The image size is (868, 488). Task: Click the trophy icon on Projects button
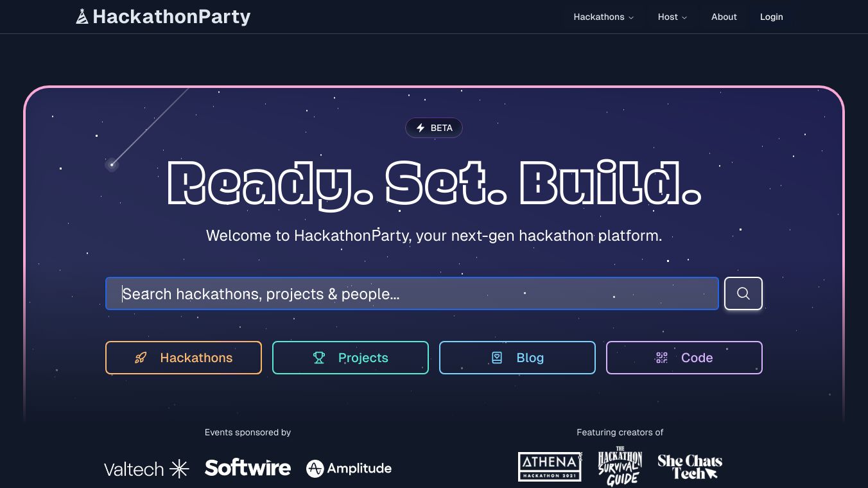319,358
